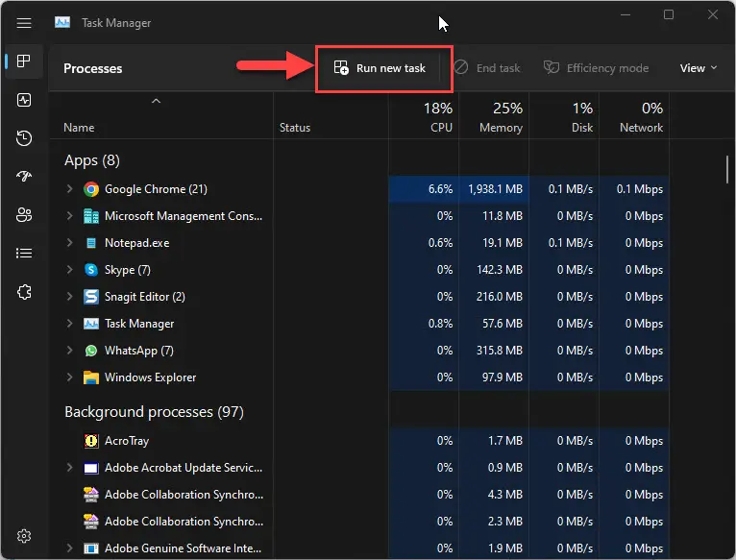Select the WhatsApp (7) row name
This screenshot has height=560, width=736.
(139, 351)
